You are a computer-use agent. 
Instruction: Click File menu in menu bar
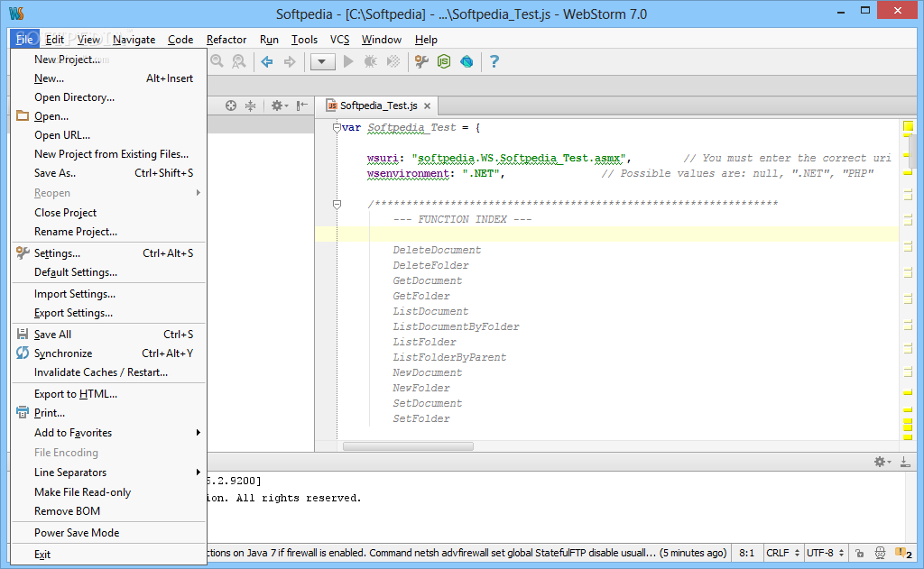tap(24, 40)
